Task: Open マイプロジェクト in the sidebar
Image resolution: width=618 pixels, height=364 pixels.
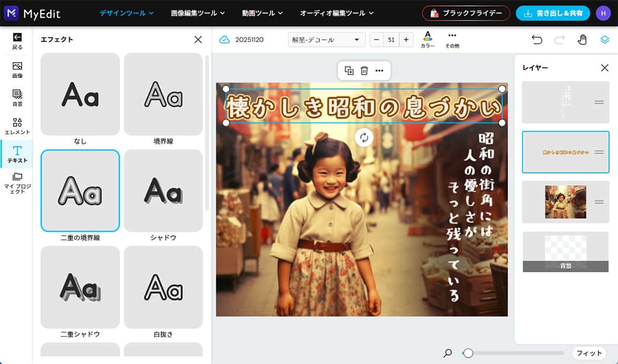Action: (17, 183)
